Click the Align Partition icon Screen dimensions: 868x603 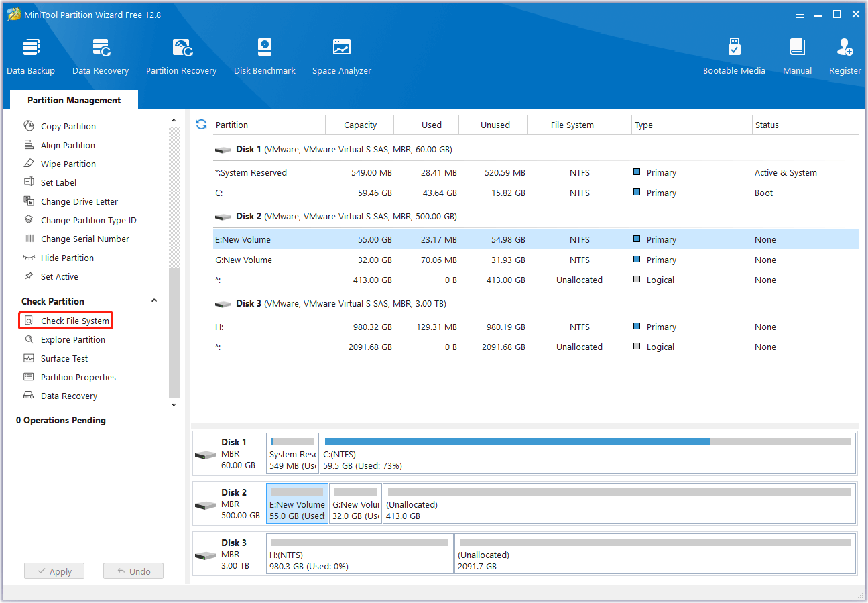pyautogui.click(x=29, y=145)
